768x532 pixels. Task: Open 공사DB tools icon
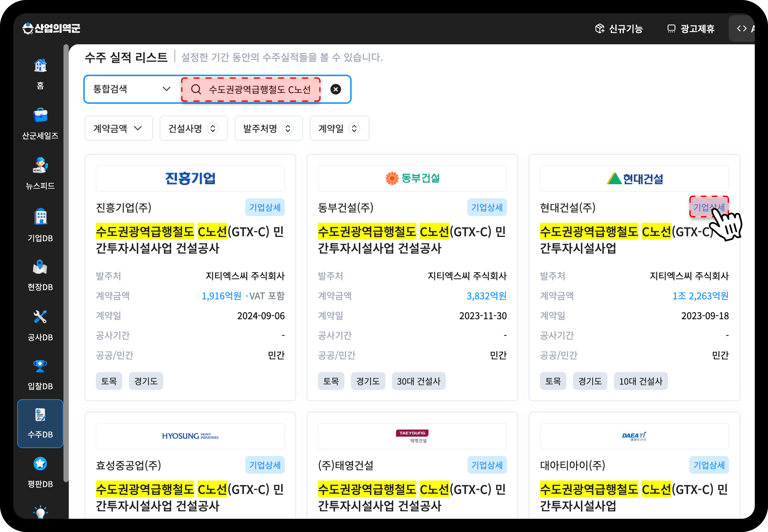tap(40, 317)
